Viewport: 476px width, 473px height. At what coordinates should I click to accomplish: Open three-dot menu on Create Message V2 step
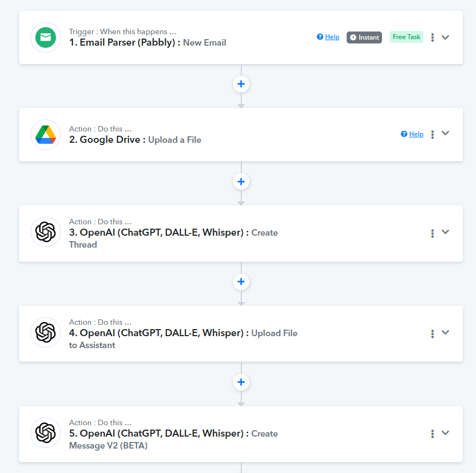433,434
